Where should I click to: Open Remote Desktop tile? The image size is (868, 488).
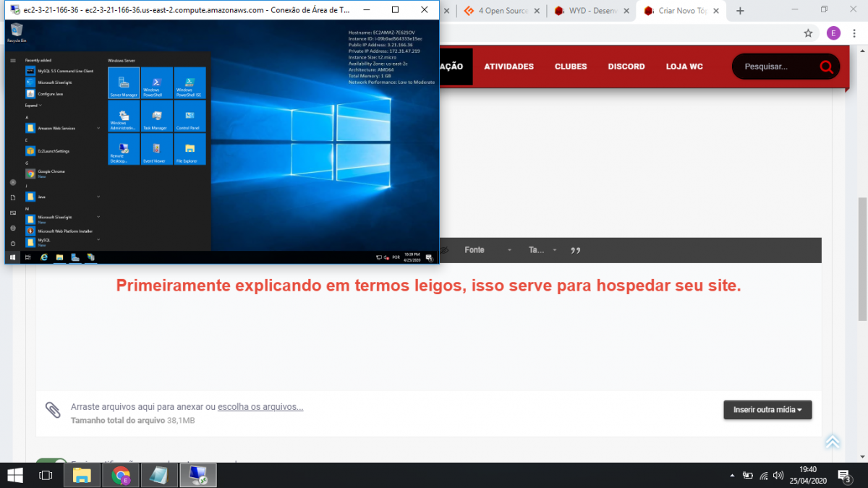click(x=124, y=149)
